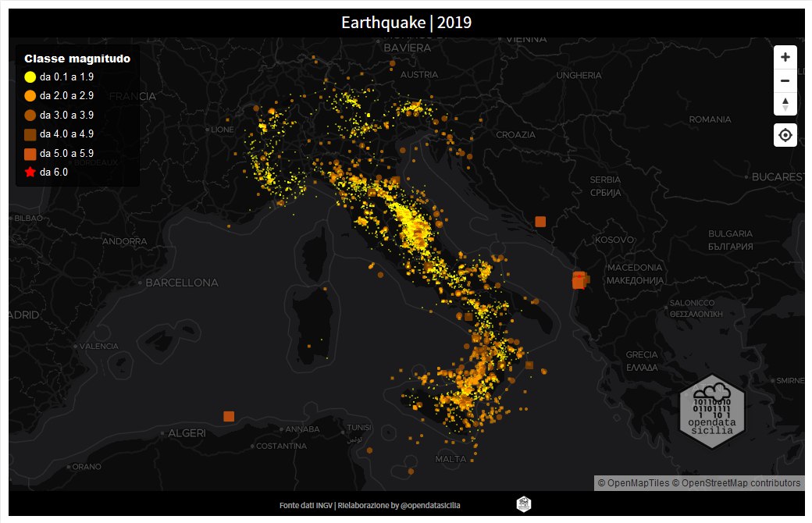Click the earthquake square marker near Algeri

click(229, 416)
